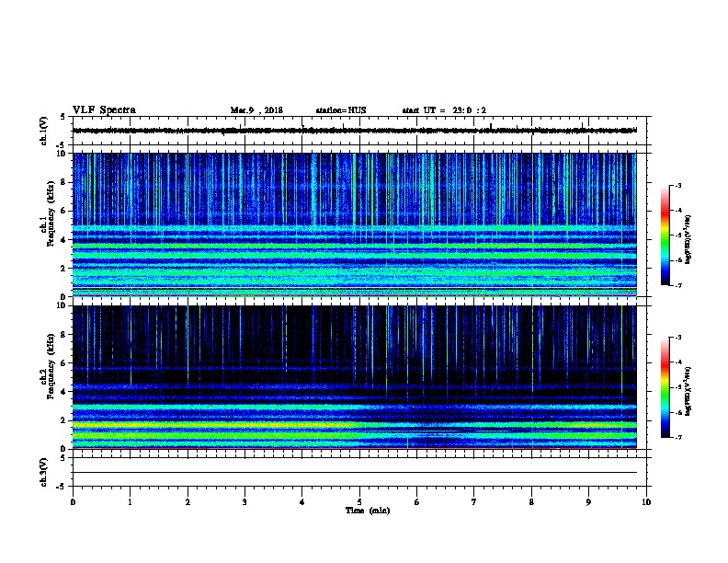Click the ch.2 spectrogram panel
This screenshot has height=563, width=728.
pos(354,377)
